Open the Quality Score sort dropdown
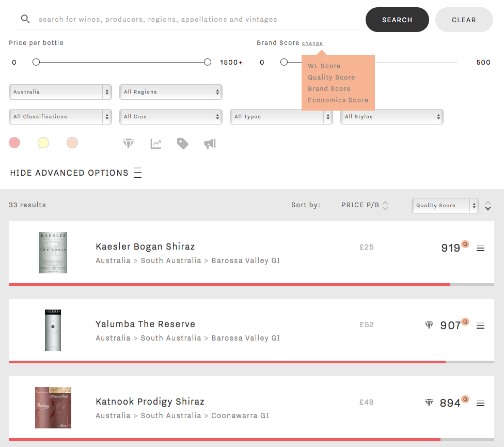This screenshot has height=447, width=504. pos(445,206)
